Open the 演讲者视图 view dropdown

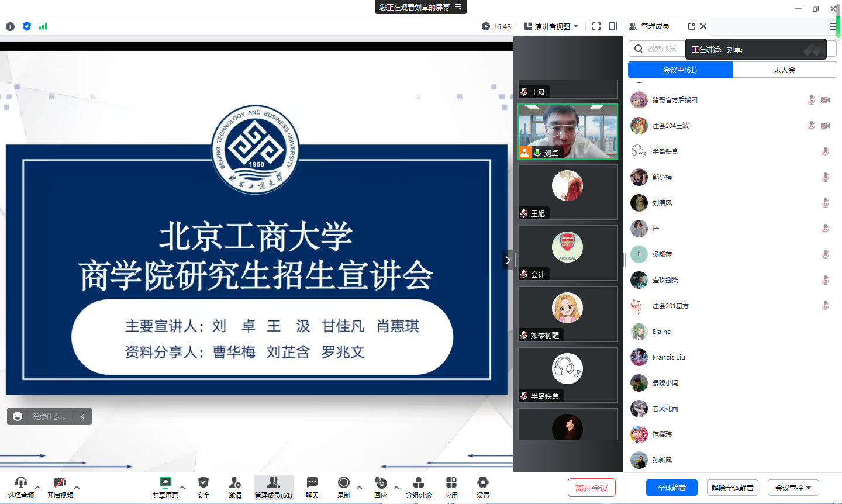coord(551,26)
